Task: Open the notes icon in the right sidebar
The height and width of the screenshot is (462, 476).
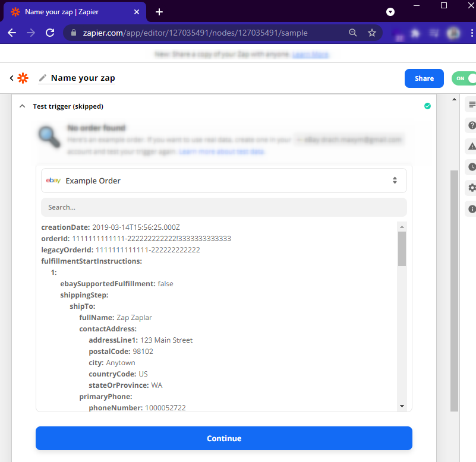Action: [472, 105]
